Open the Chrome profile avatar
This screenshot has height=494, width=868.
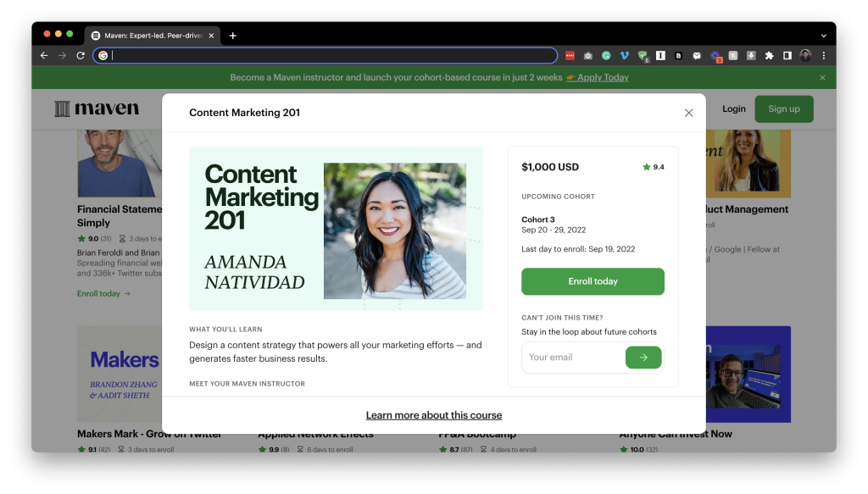point(805,55)
